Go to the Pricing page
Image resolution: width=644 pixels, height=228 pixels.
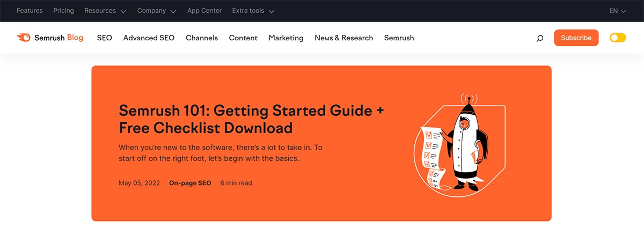[x=64, y=11]
